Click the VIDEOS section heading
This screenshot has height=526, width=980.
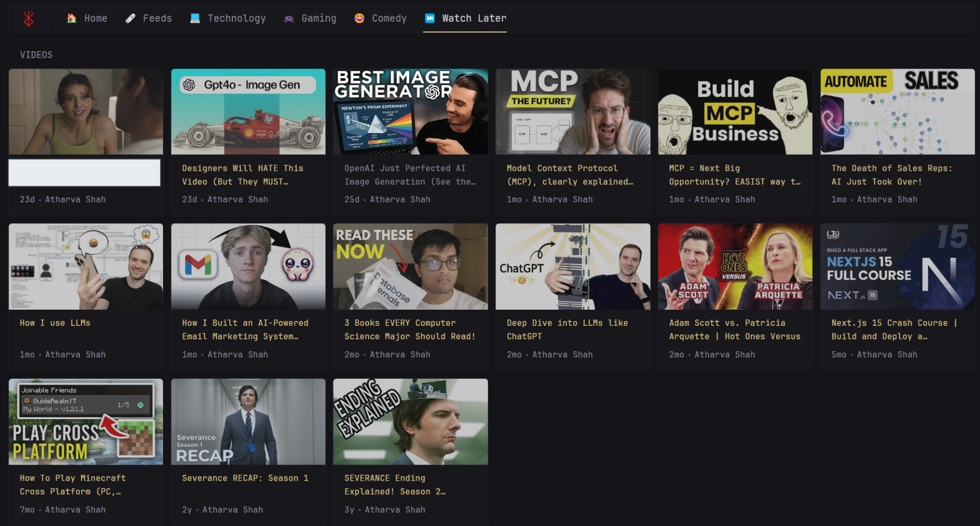click(x=36, y=55)
